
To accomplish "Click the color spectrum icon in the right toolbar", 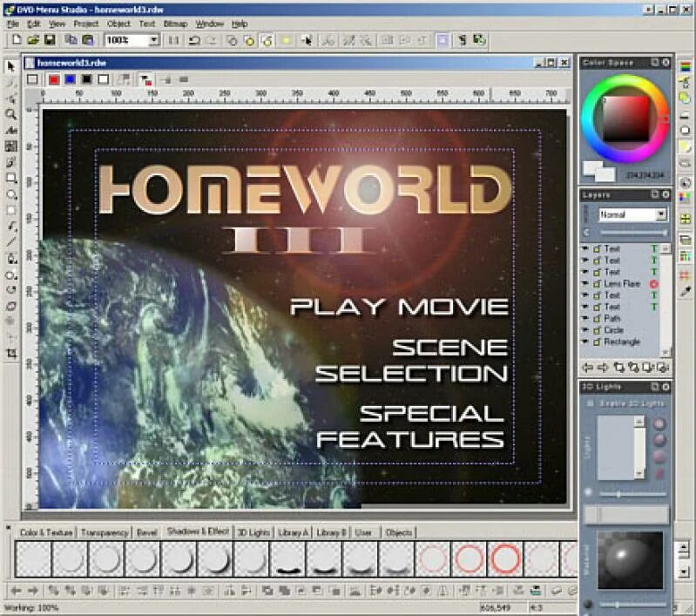I will pyautogui.click(x=686, y=66).
